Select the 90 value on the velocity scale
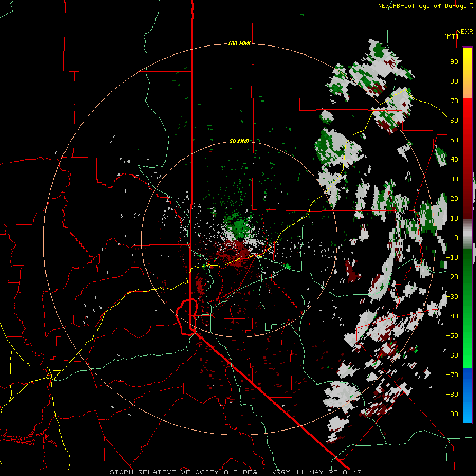The width and height of the screenshot is (476, 476). coord(454,62)
